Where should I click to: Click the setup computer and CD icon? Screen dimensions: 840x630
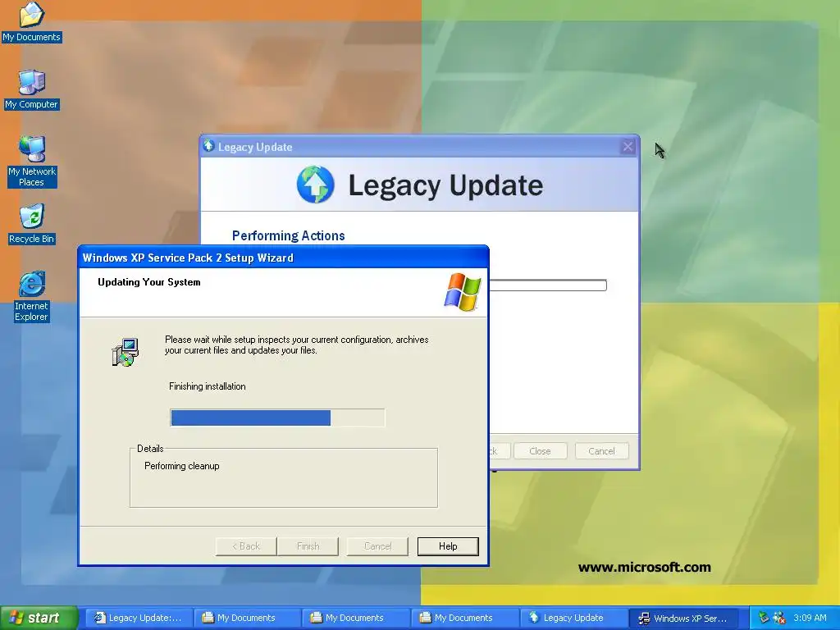[126, 352]
